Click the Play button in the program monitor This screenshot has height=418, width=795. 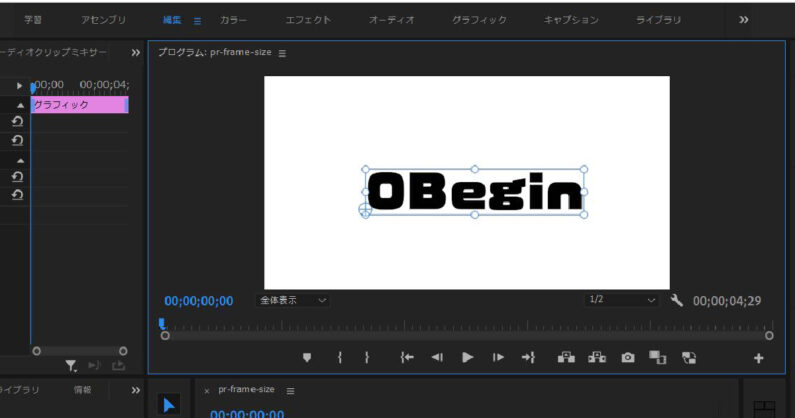point(467,357)
